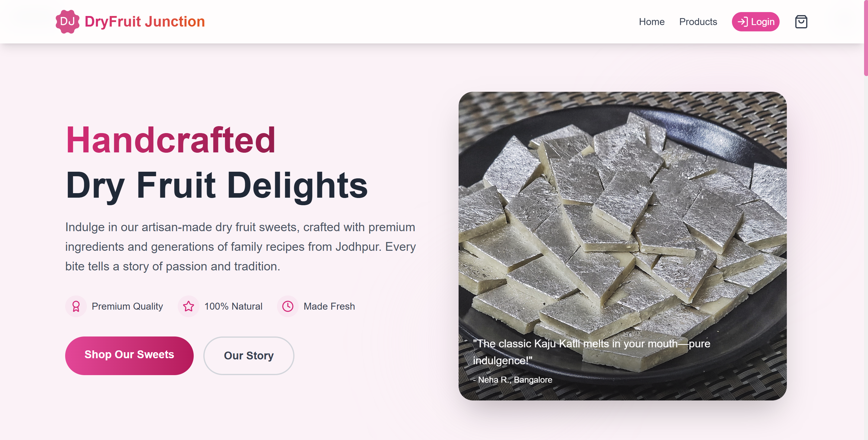The height and width of the screenshot is (440, 868).
Task: Open the shopping bag cart icon
Action: (x=801, y=22)
